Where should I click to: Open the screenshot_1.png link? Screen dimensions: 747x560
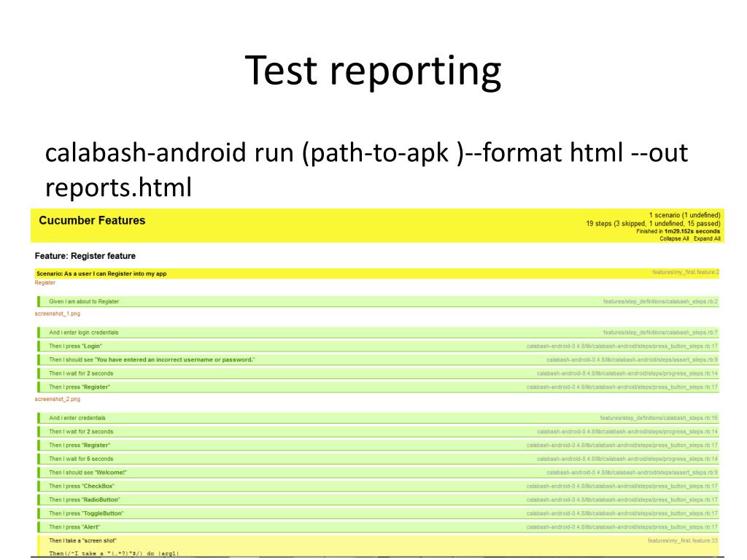point(58,314)
